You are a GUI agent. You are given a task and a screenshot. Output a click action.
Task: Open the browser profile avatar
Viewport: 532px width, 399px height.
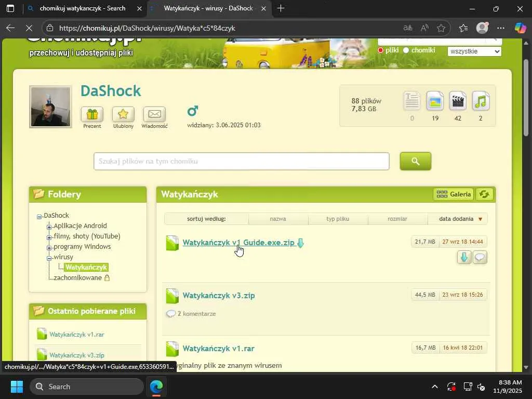click(x=482, y=28)
